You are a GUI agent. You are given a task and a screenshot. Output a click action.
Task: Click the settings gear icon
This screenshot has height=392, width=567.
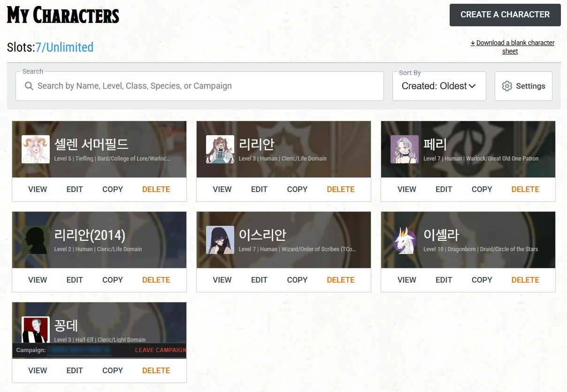point(506,86)
